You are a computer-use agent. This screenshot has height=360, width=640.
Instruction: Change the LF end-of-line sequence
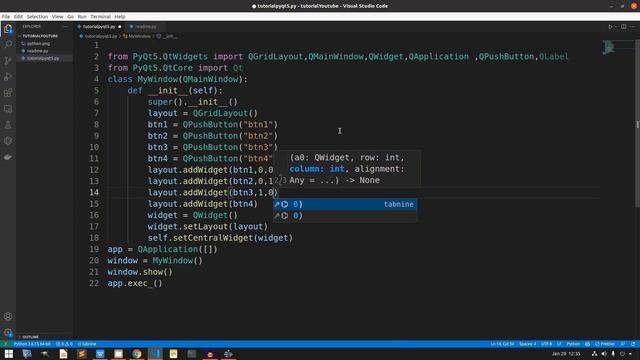click(x=559, y=344)
